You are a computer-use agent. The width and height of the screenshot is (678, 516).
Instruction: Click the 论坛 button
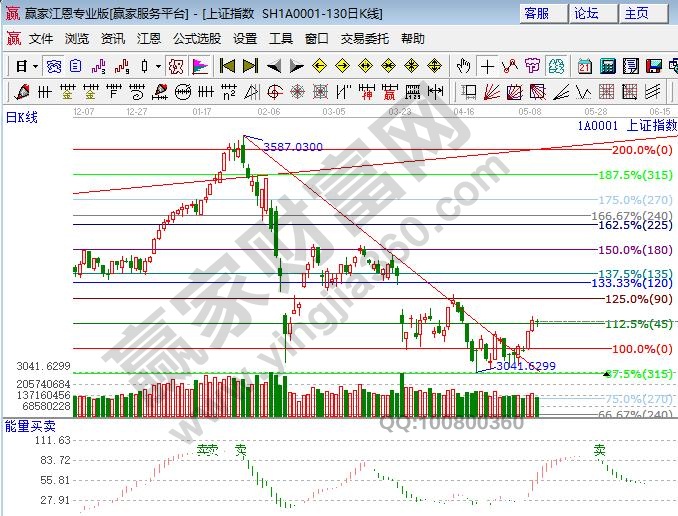[586, 13]
